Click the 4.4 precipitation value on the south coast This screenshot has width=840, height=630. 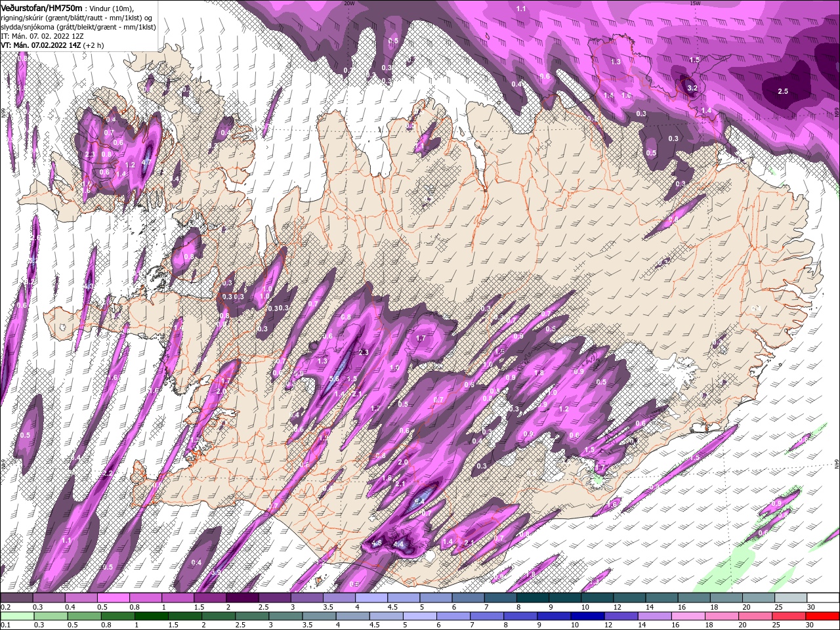tap(398, 544)
